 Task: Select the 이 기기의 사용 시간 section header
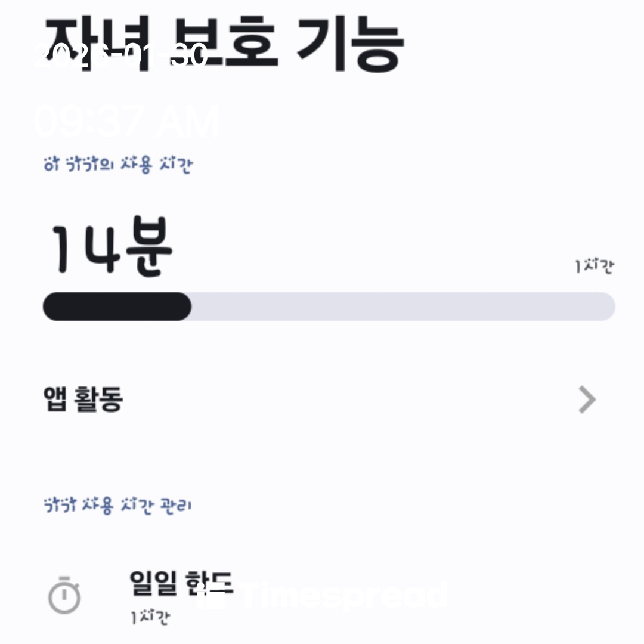[x=118, y=163]
